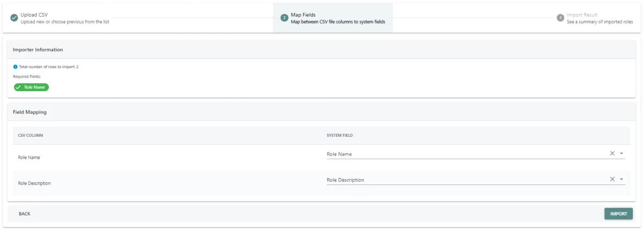Click the CSV COLUMN header

coord(31,135)
